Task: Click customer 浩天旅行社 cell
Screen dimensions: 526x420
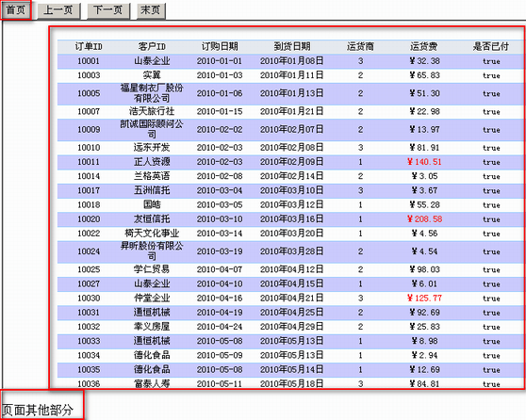Action: point(152,111)
